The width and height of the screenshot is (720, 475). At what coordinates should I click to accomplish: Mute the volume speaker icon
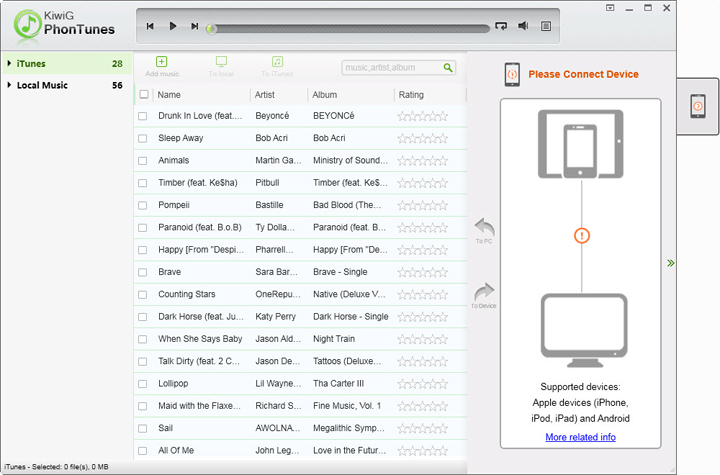[x=523, y=26]
